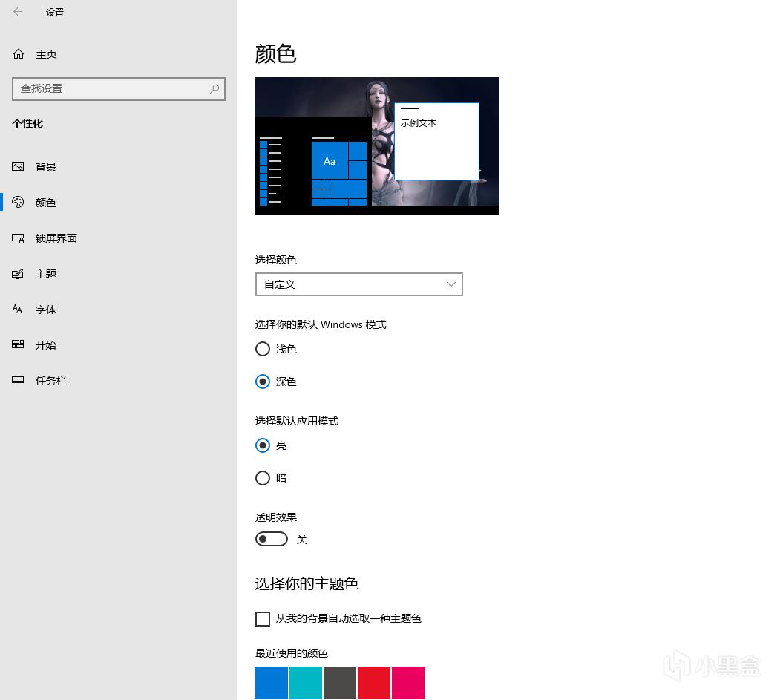Go to 主页 settings home
This screenshot has height=700, width=783.
tap(119, 54)
